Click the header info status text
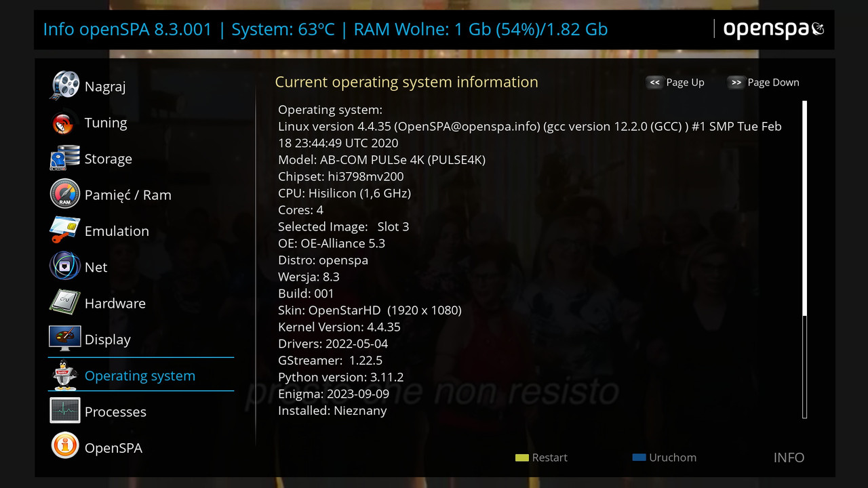The width and height of the screenshot is (868, 488). pos(325,29)
